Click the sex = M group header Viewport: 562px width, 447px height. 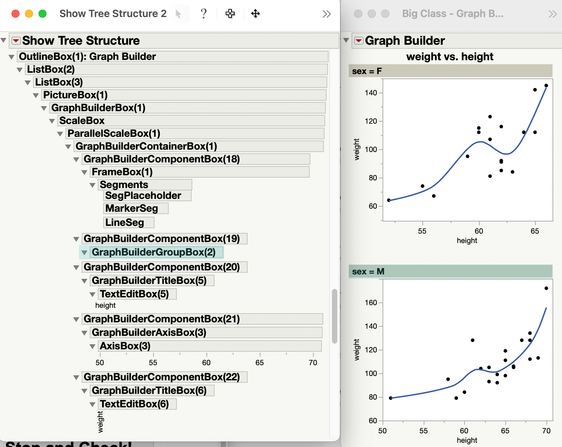pyautogui.click(x=451, y=271)
